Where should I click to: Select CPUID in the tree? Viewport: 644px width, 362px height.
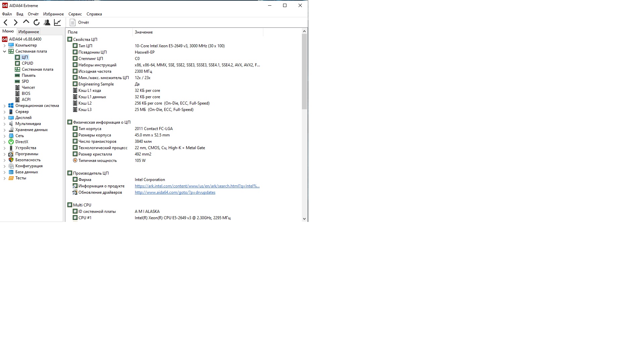[27, 63]
